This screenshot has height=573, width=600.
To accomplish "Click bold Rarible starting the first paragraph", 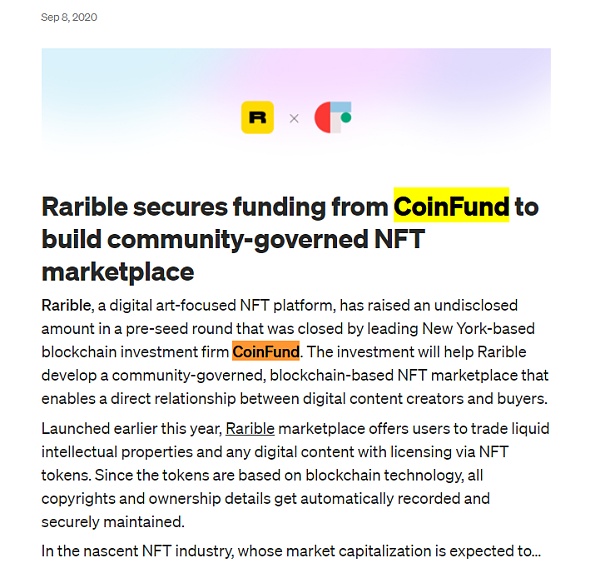I will 66,305.
